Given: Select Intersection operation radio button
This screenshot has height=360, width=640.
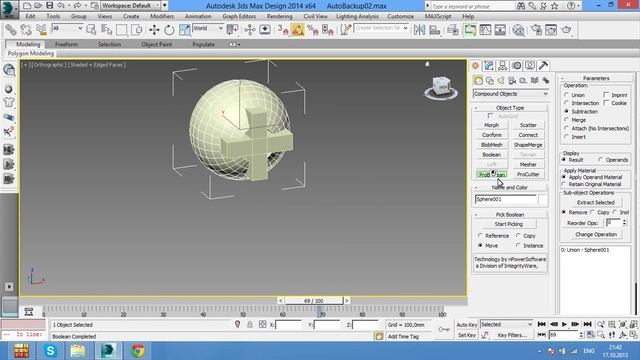Looking at the screenshot, I should (567, 103).
